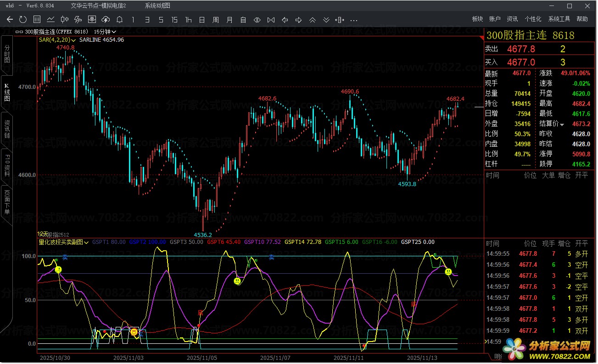Viewport: 598px width, 364px height.
Task: Switch to time-share line chart icon
Action: (x=50, y=19)
